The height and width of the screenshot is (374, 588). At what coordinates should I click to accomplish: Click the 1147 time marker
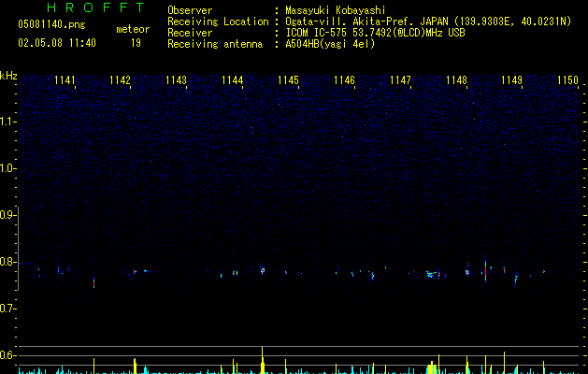pos(400,80)
